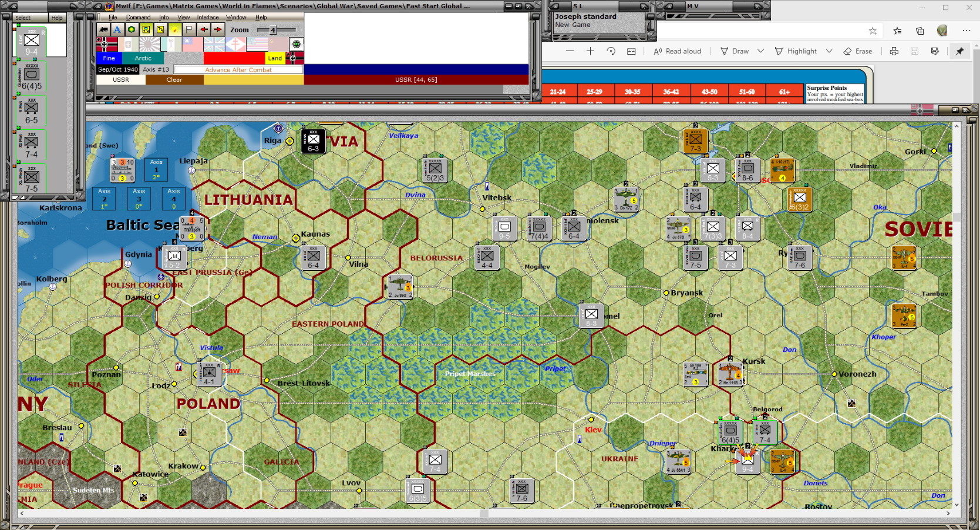Viewport: 980px width, 530px height.
Task: Click the yellow Land action label
Action: pos(275,58)
